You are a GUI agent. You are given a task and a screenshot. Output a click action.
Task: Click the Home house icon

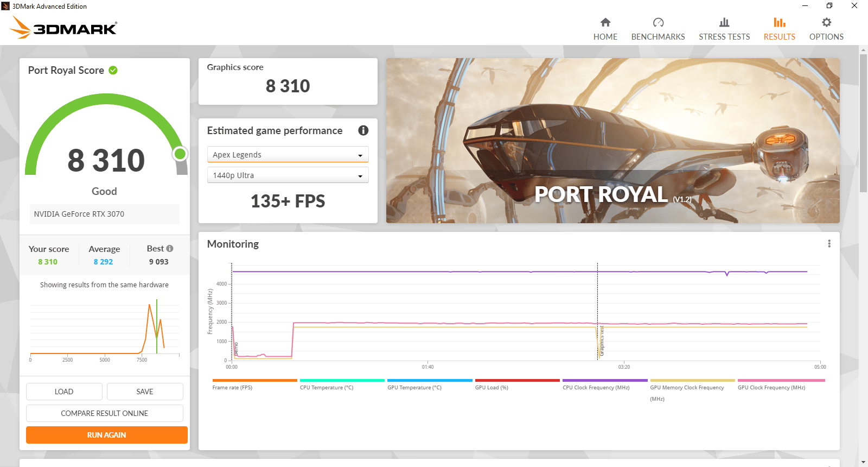point(605,22)
